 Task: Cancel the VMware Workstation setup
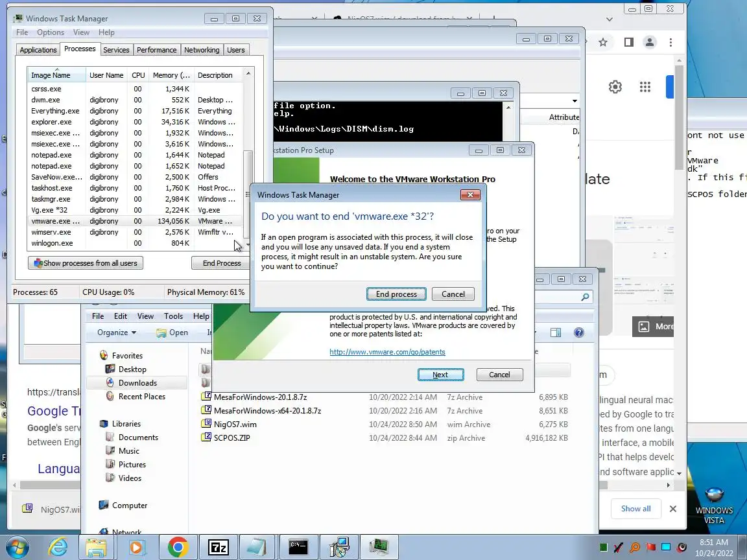pos(499,375)
